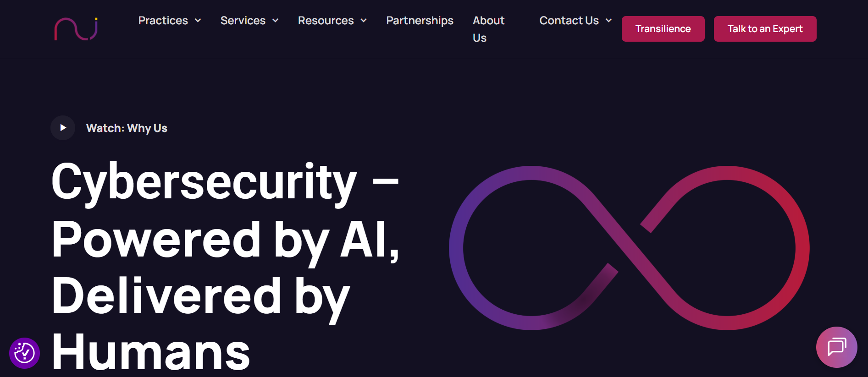Click the Watch: Why Us text
Viewport: 868px width, 377px height.
[x=127, y=128]
